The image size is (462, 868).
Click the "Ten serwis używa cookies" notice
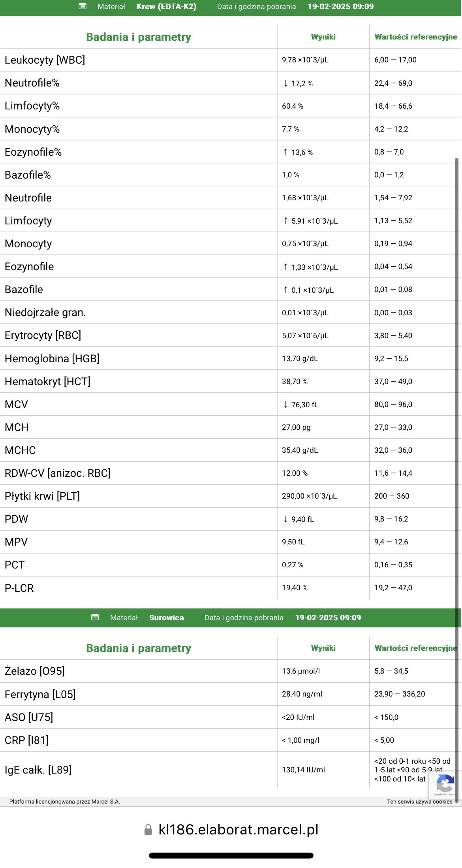[419, 802]
